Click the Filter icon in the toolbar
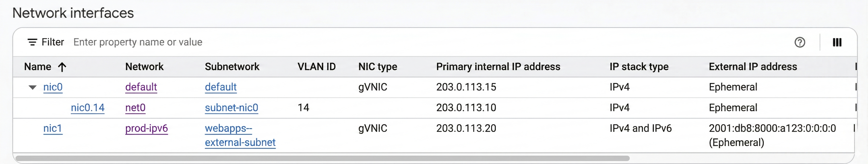This screenshot has width=868, height=164. click(x=32, y=42)
